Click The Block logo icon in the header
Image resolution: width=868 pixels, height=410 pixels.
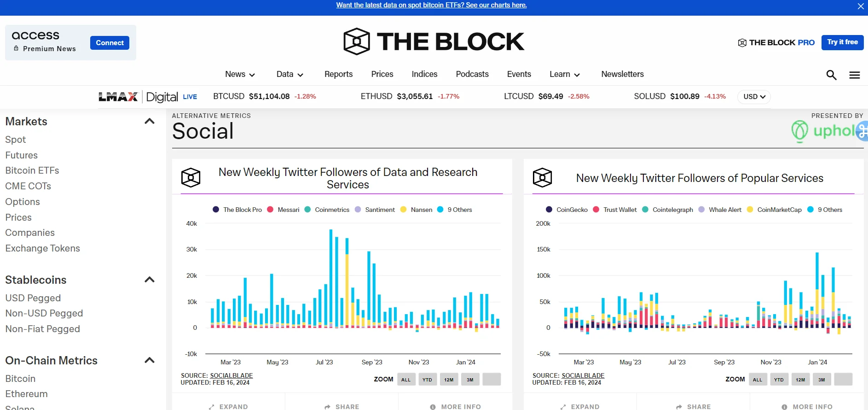click(357, 41)
